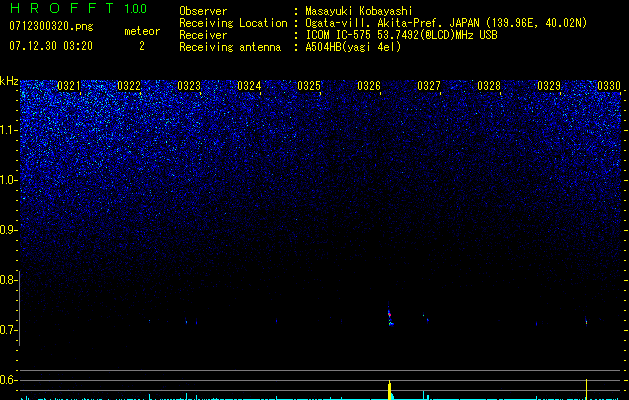Screen dimensions: 629x400
Task: Click the Observer field label
Action: [x=203, y=11]
